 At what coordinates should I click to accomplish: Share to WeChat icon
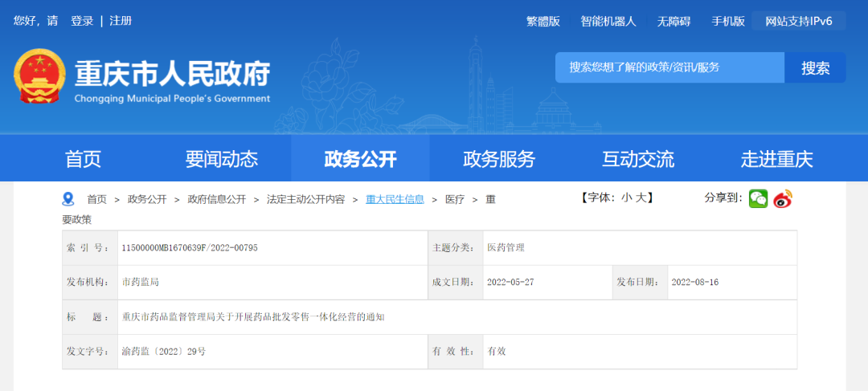[758, 198]
